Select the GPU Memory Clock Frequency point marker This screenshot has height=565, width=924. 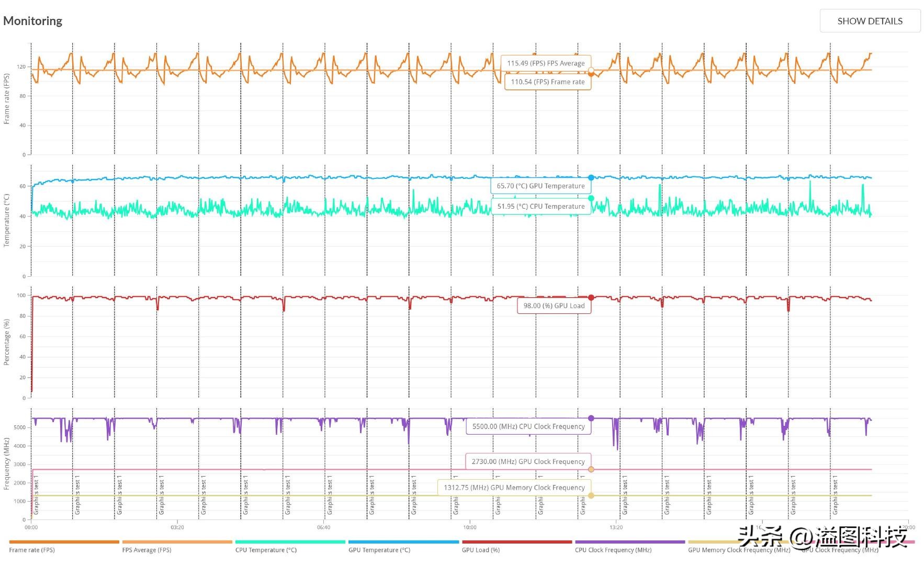pos(591,495)
